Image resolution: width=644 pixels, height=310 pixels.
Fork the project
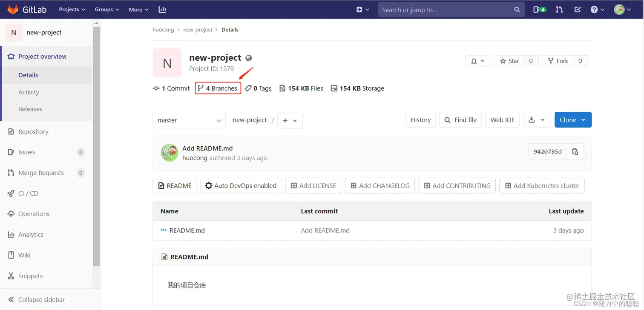point(558,61)
